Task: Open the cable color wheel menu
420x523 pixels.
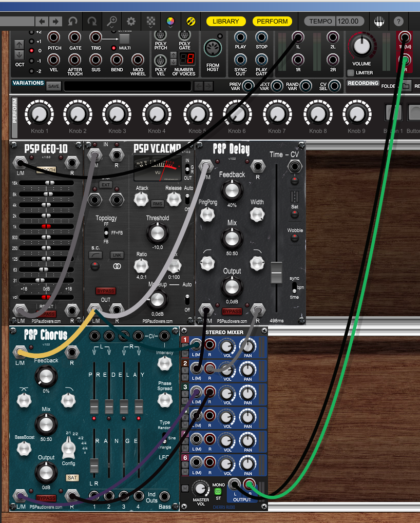Action: (170, 22)
